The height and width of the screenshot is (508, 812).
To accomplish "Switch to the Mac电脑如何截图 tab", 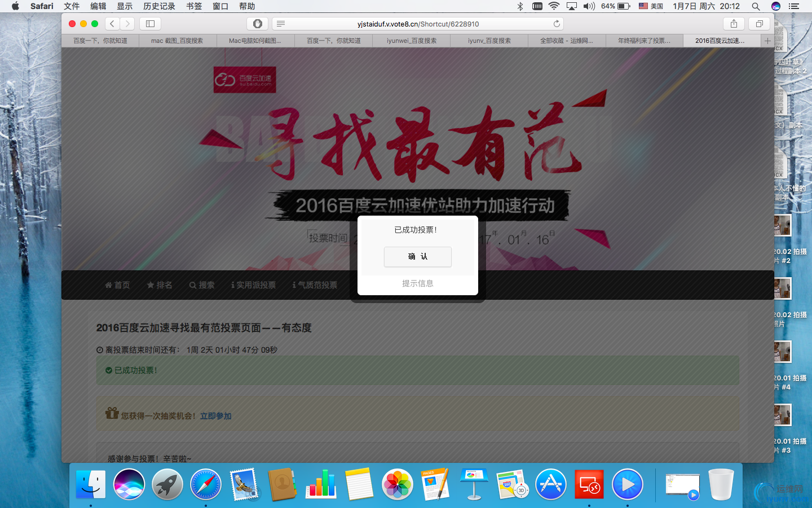I will click(x=255, y=41).
